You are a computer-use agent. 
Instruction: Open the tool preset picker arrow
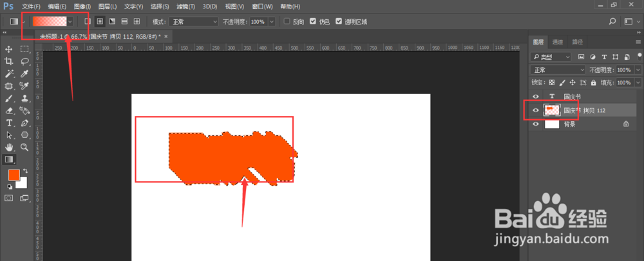[23, 21]
